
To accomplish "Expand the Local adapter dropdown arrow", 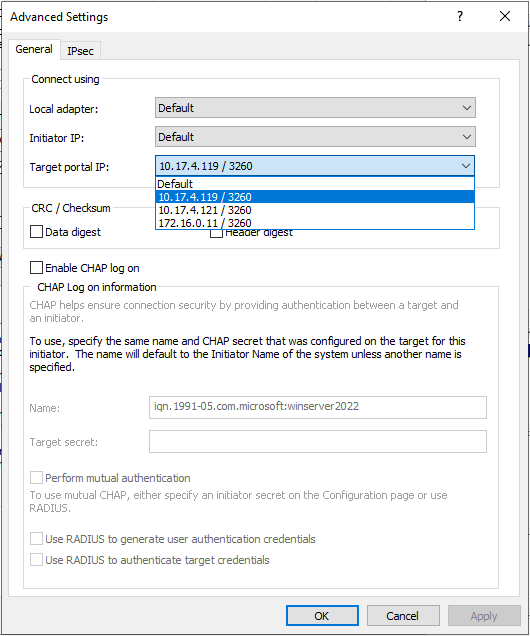I will [x=467, y=108].
